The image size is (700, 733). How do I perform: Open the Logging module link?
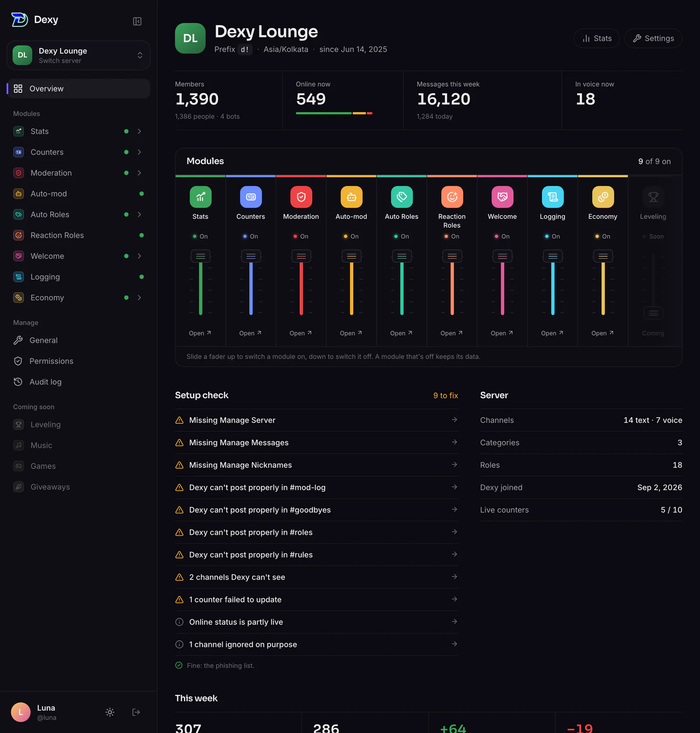[552, 333]
